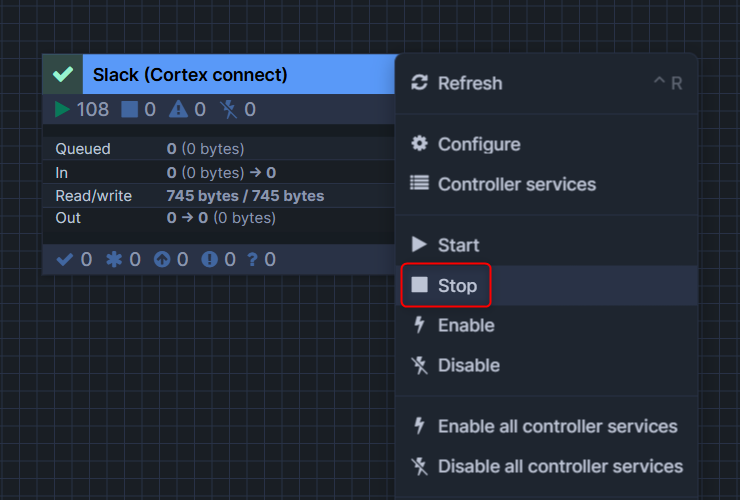
Task: Select Start in the context menu
Action: click(458, 245)
